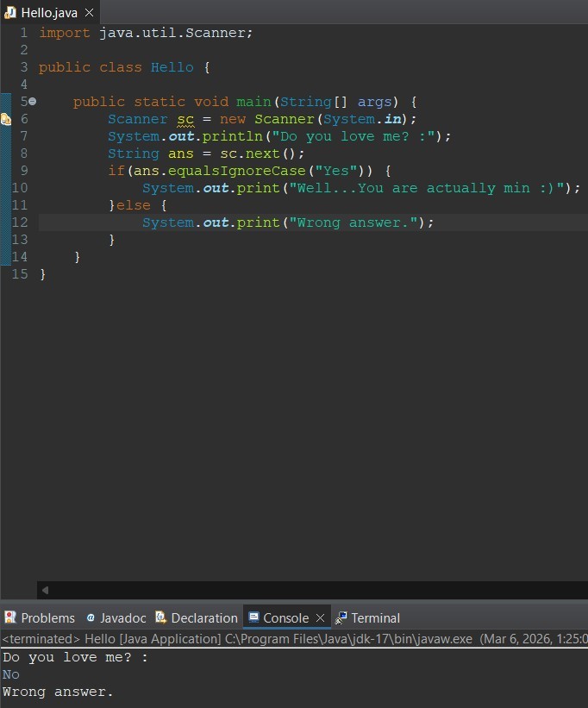Image resolution: width=588 pixels, height=708 pixels.
Task: Switch to the Declaration tab
Action: (x=197, y=617)
